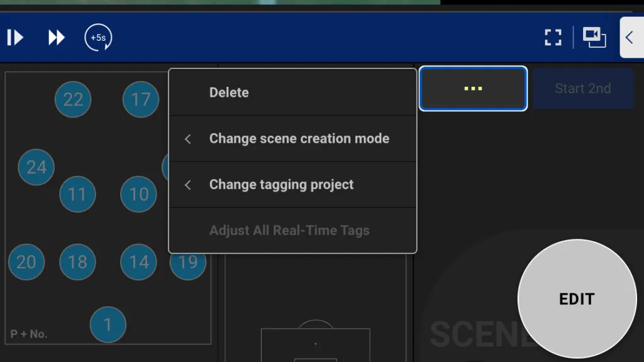Viewport: 644px width, 362px height.
Task: Enter fullscreen with the corner-brackets icon
Action: tap(553, 37)
